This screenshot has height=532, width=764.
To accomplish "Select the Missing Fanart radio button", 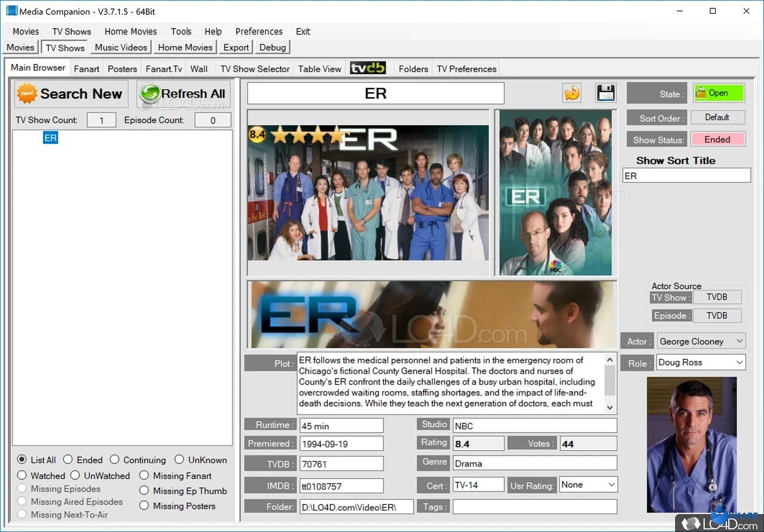I will point(144,476).
